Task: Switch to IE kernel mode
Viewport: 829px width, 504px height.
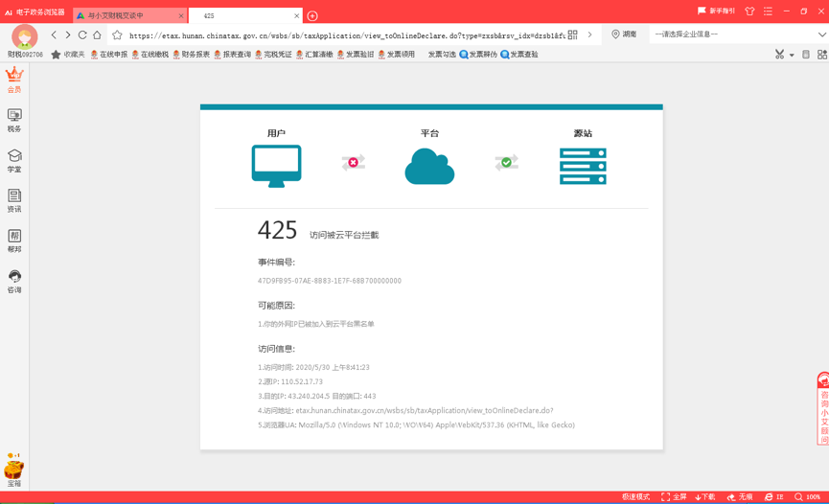Action: click(x=774, y=497)
